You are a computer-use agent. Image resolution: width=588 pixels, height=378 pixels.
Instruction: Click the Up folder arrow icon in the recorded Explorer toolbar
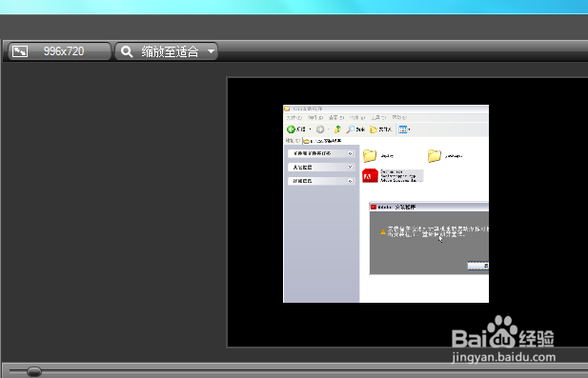coord(337,129)
